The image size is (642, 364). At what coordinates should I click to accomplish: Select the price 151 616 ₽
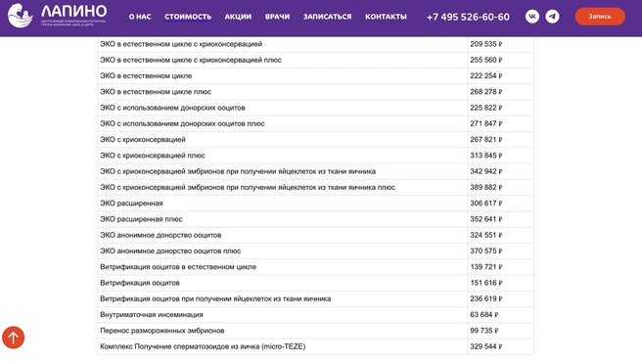point(486,283)
